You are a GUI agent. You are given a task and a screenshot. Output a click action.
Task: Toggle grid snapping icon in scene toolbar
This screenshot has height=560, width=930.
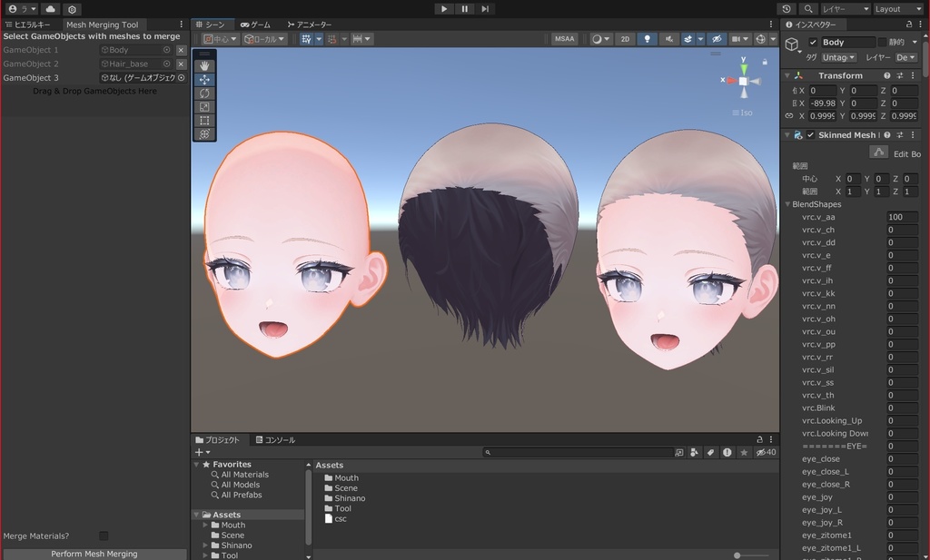[x=306, y=39]
